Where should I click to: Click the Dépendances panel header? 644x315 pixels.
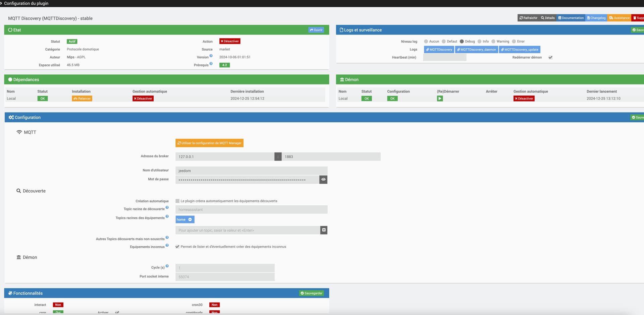[167, 79]
